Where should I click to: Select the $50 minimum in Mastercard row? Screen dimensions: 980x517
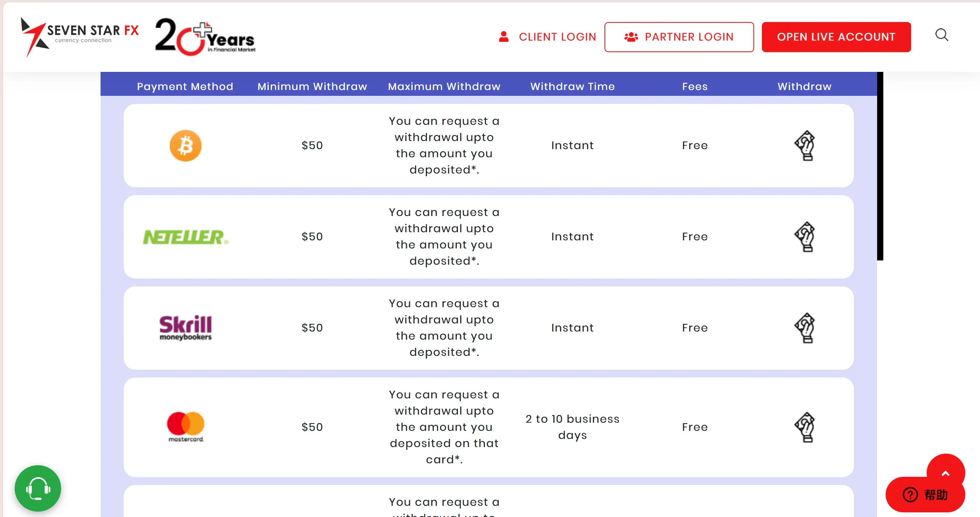312,427
